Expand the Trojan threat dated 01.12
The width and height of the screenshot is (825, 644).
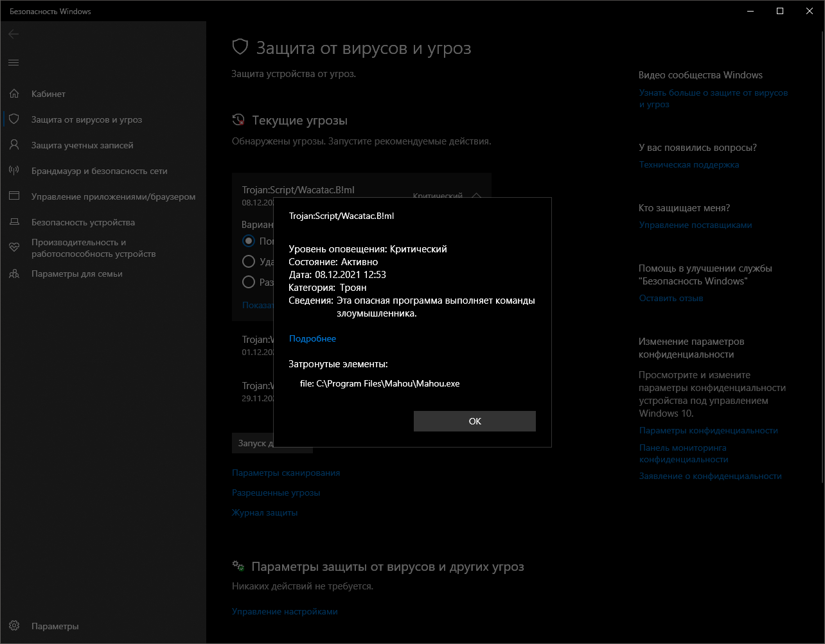tap(257, 345)
